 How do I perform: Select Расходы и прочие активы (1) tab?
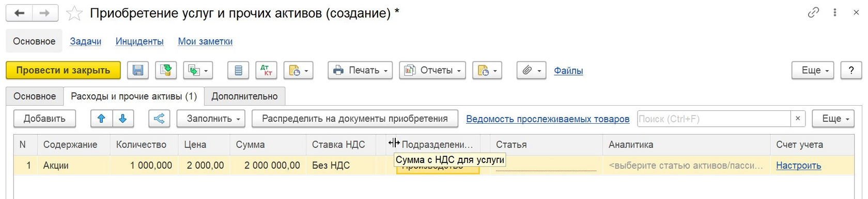tap(134, 96)
